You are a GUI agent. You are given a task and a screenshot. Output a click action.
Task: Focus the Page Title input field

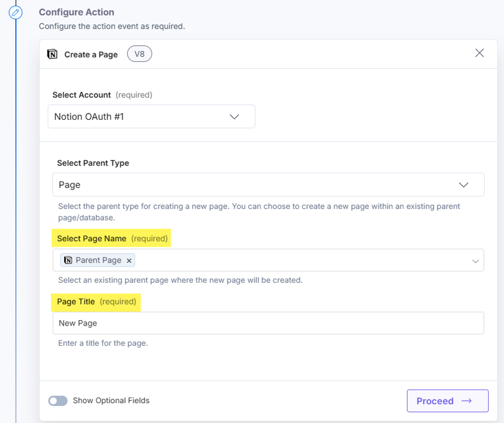click(268, 323)
